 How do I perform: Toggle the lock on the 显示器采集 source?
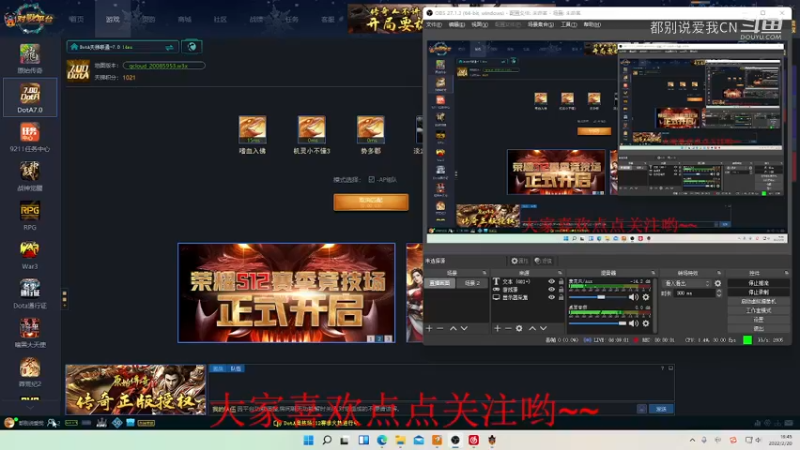click(561, 297)
